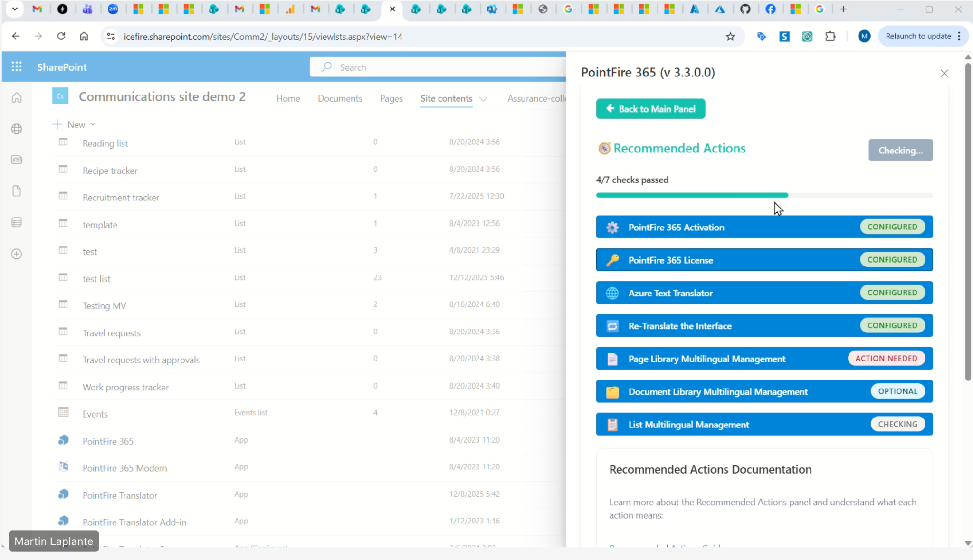Open the SharePoint app launcher waffle icon
Image resolution: width=973 pixels, height=560 pixels.
(x=17, y=67)
